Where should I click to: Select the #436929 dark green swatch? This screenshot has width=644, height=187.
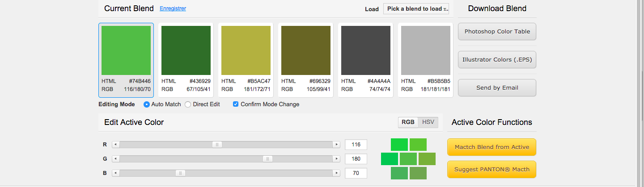[186, 50]
